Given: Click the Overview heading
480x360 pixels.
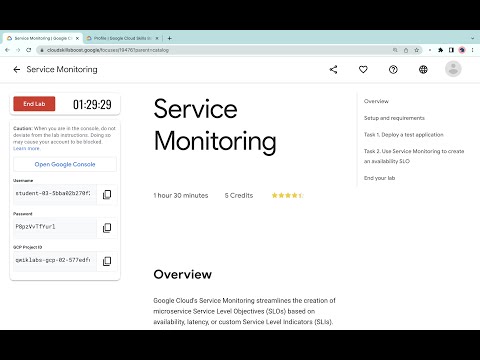Looking at the screenshot, I should pos(182,274).
